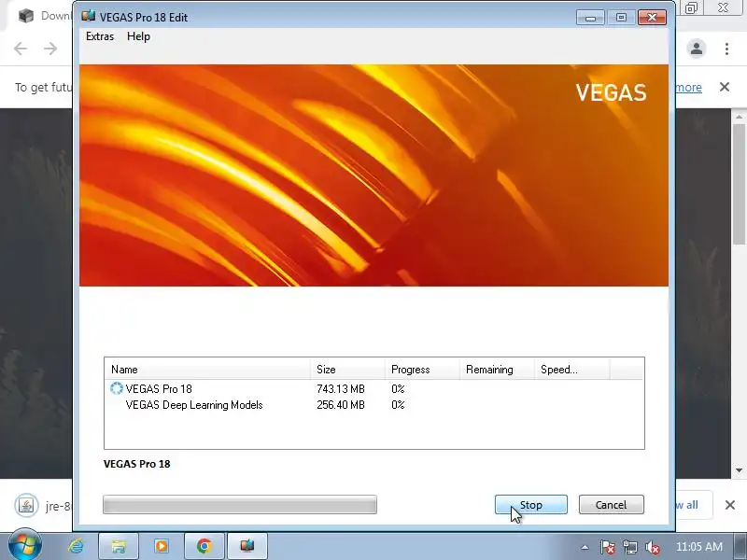The height and width of the screenshot is (560, 747).
Task: Click the Cancel button
Action: [x=612, y=505]
